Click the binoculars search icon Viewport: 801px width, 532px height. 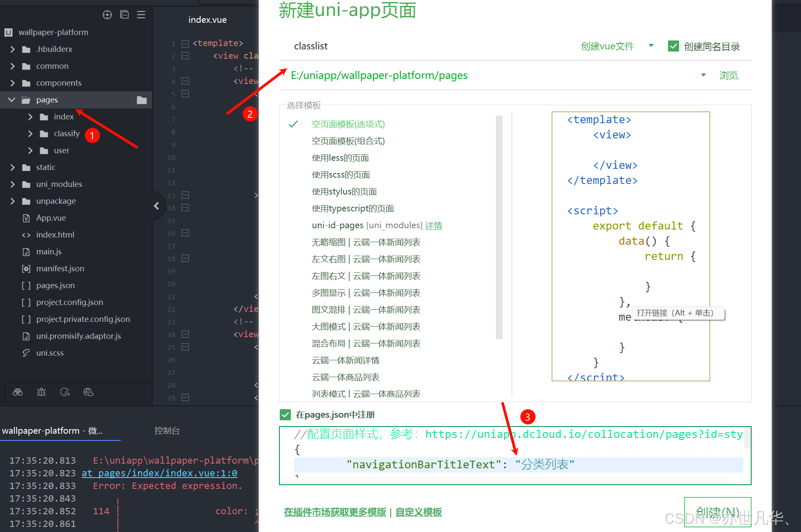(18, 392)
